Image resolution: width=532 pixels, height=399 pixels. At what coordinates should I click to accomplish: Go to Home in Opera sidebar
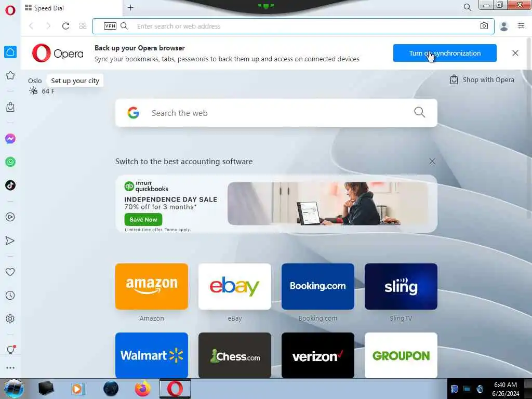[10, 52]
